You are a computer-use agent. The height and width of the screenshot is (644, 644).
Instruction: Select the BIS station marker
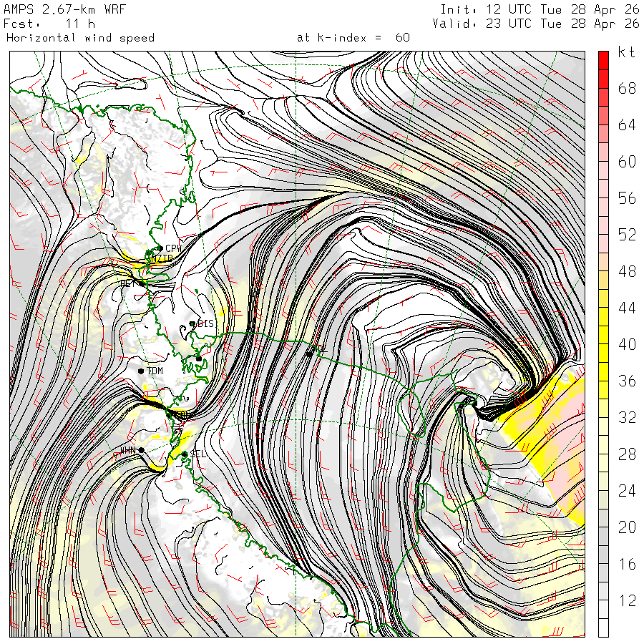[x=192, y=323]
